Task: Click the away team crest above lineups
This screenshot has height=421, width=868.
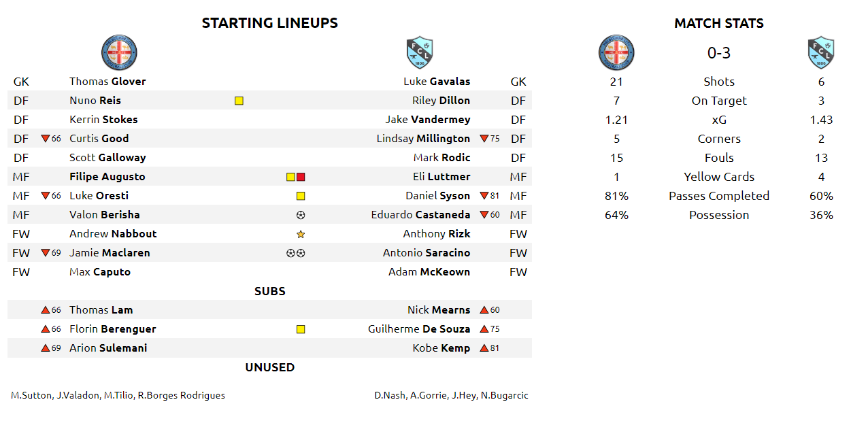Action: point(420,52)
